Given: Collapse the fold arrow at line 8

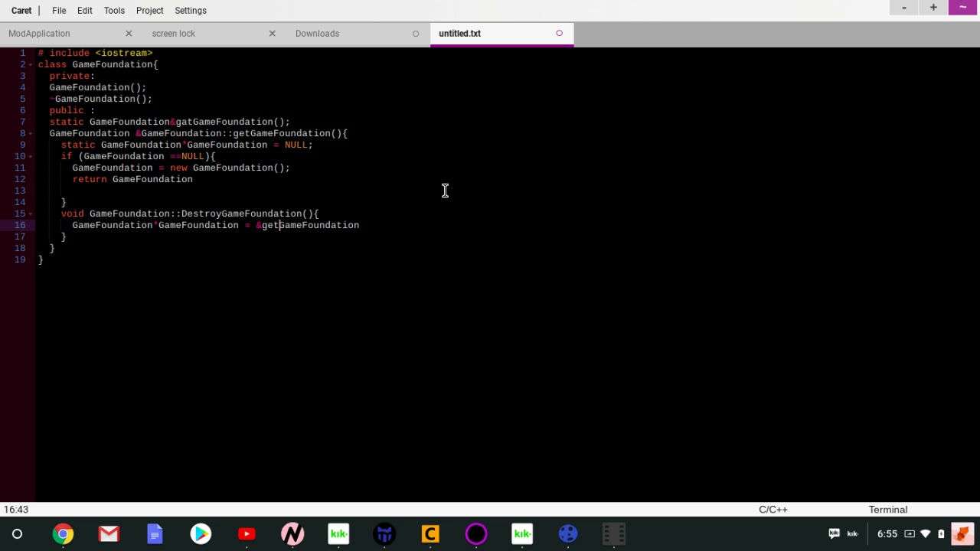Looking at the screenshot, I should pyautogui.click(x=30, y=133).
